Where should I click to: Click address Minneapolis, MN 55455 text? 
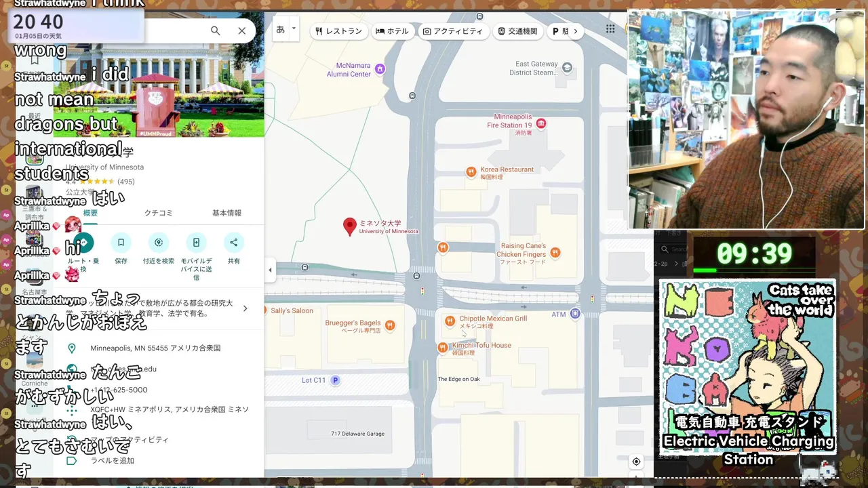[155, 348]
